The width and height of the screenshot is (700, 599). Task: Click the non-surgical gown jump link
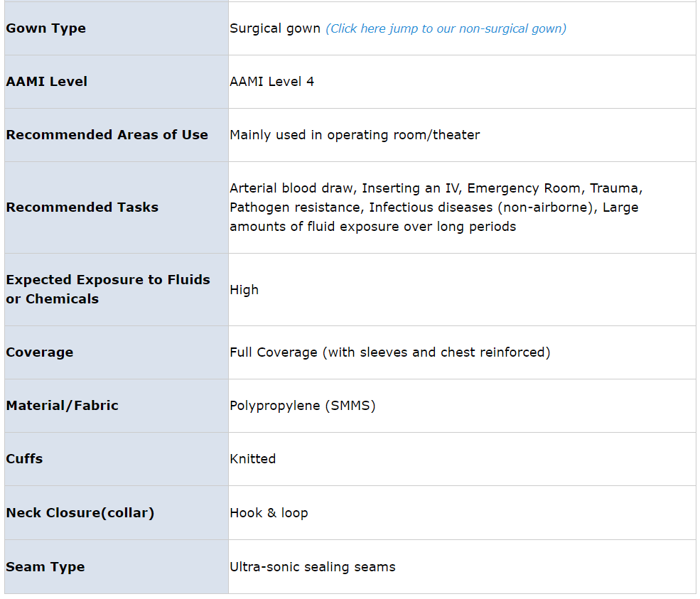[x=446, y=28]
